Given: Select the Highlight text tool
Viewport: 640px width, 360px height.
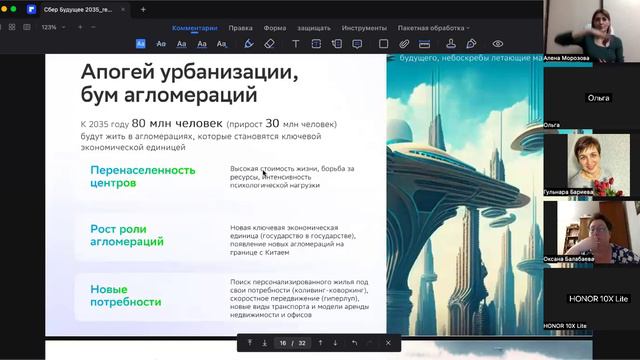Looking at the screenshot, I should tap(140, 44).
